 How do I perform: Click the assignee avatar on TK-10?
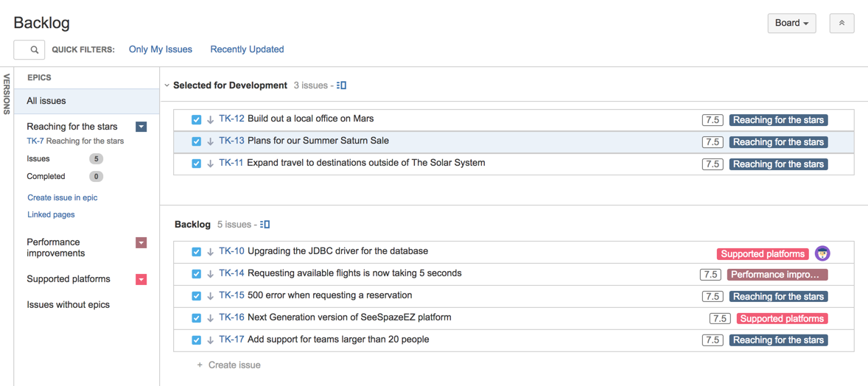pyautogui.click(x=822, y=253)
